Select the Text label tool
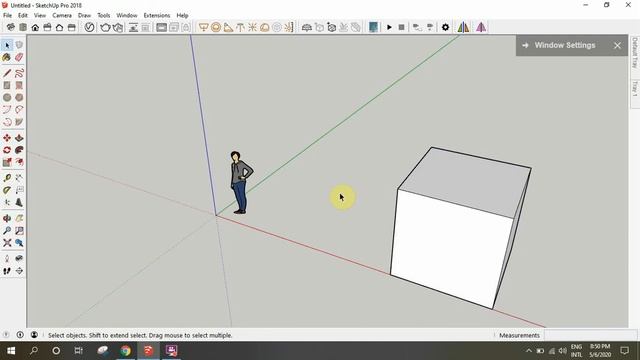 (19, 190)
